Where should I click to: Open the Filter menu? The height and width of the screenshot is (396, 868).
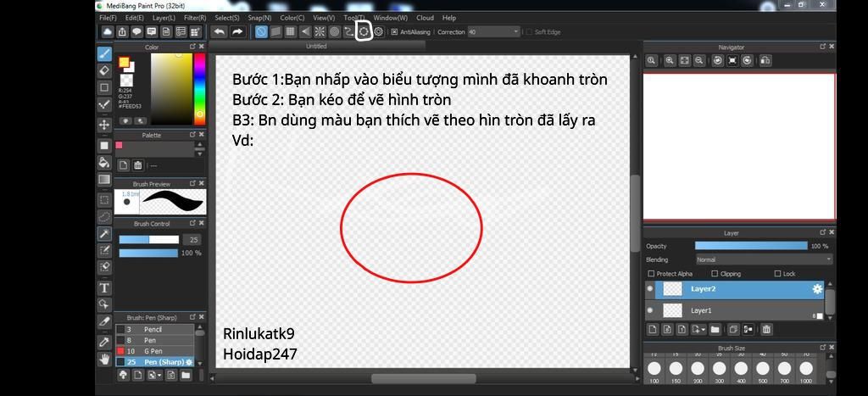point(195,18)
